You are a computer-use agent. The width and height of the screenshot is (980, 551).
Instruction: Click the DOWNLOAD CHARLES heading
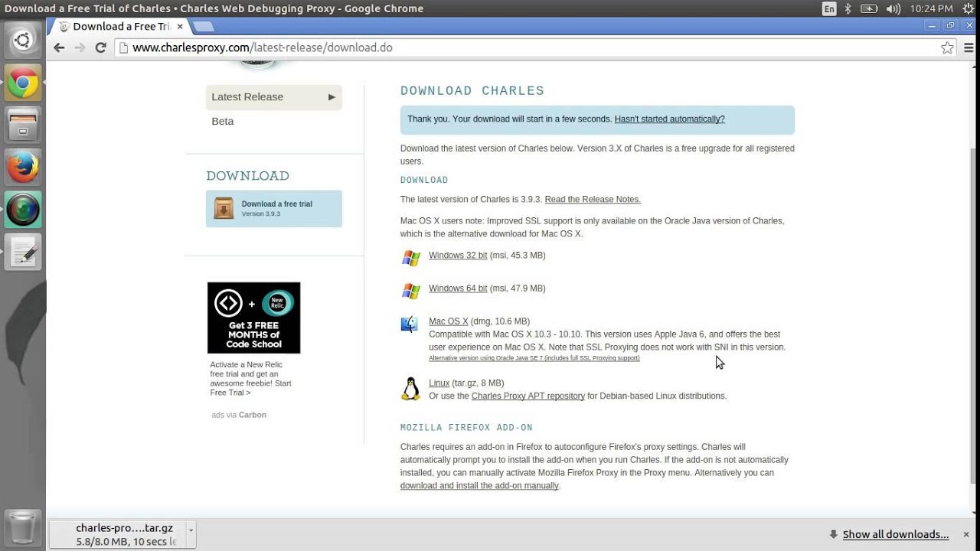point(472,91)
